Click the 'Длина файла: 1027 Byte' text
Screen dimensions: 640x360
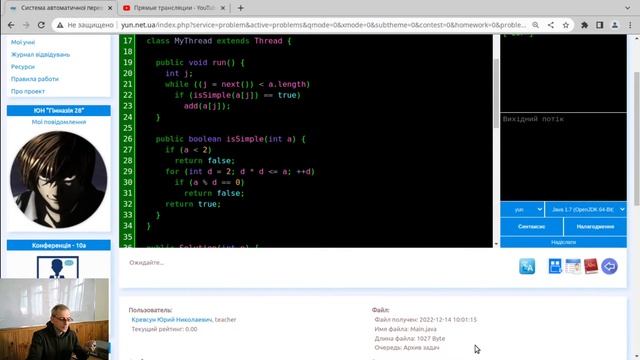tap(410, 338)
